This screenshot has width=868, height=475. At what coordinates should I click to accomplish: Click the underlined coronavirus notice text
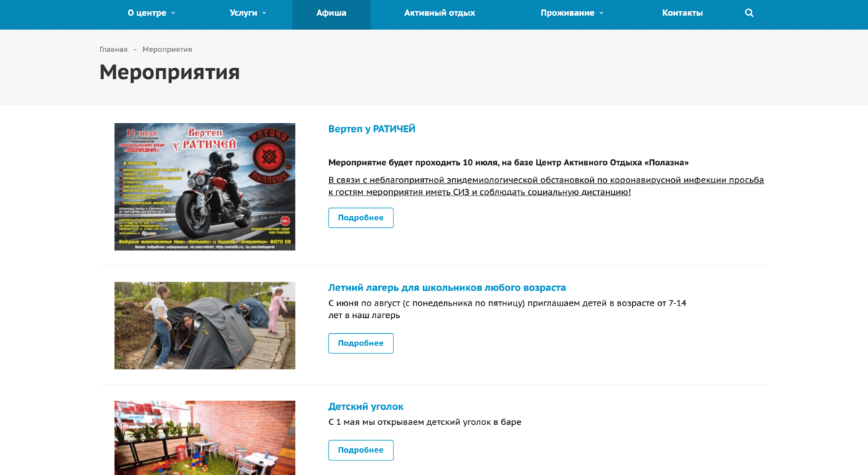(x=546, y=186)
